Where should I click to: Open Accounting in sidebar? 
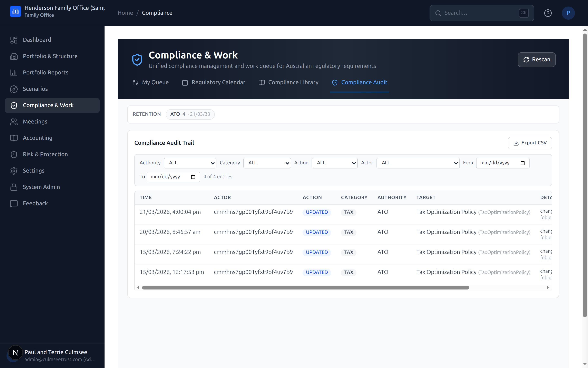(x=52, y=138)
